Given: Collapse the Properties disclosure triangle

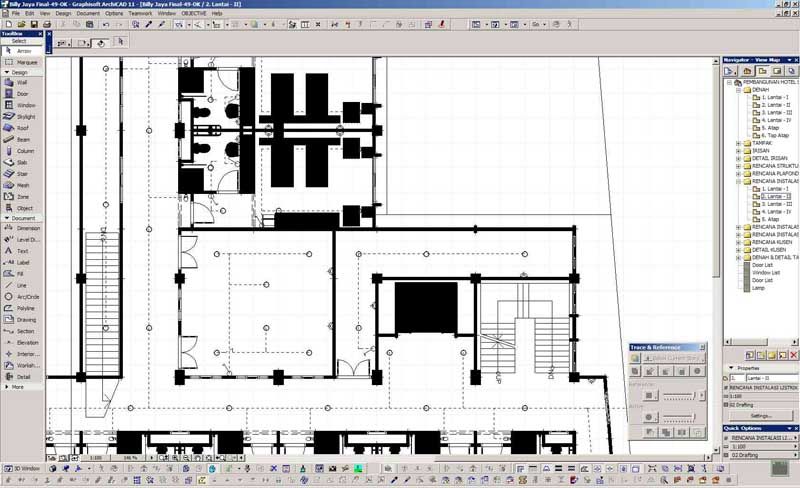Looking at the screenshot, I should [731, 368].
